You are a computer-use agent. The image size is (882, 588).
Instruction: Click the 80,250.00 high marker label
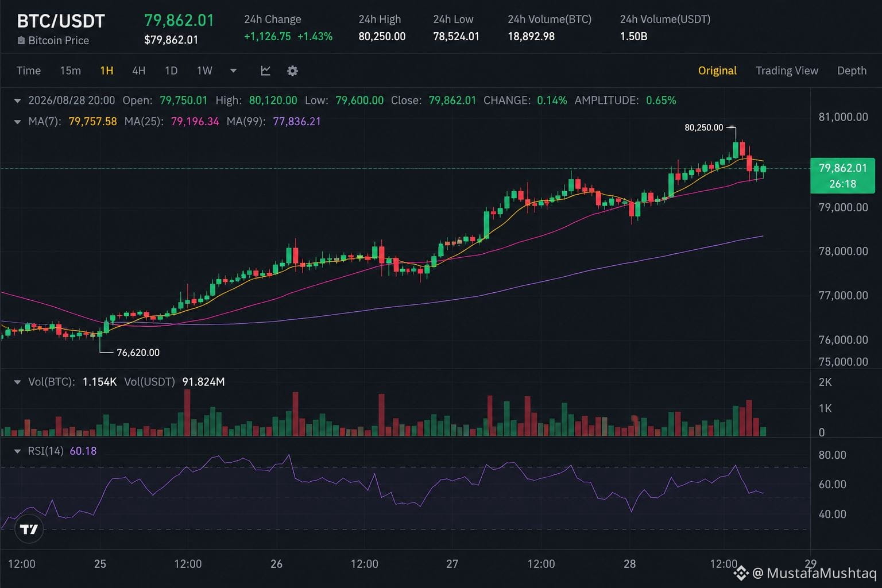tap(703, 127)
